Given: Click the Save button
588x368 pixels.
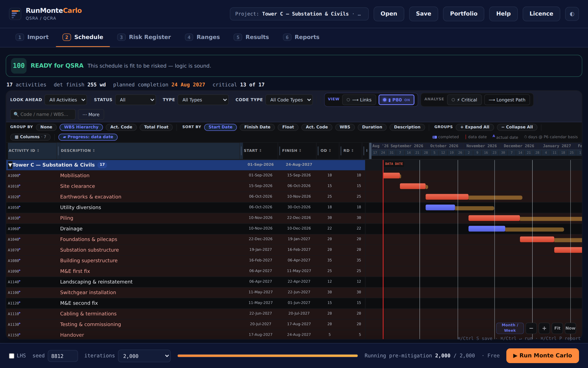Looking at the screenshot, I should [424, 14].
